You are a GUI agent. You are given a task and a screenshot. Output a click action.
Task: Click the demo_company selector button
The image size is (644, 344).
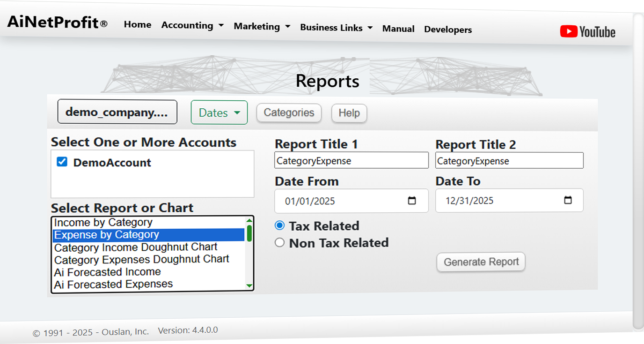pyautogui.click(x=117, y=112)
